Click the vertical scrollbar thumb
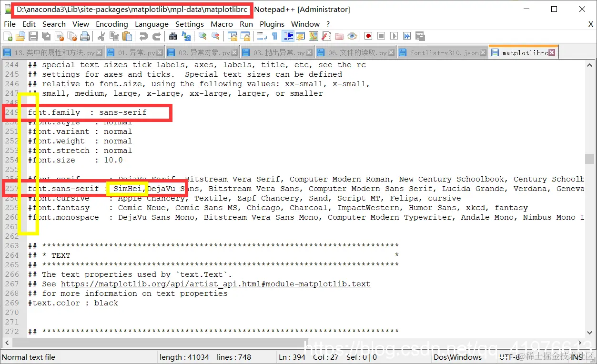This screenshot has width=597, height=364. [x=590, y=159]
